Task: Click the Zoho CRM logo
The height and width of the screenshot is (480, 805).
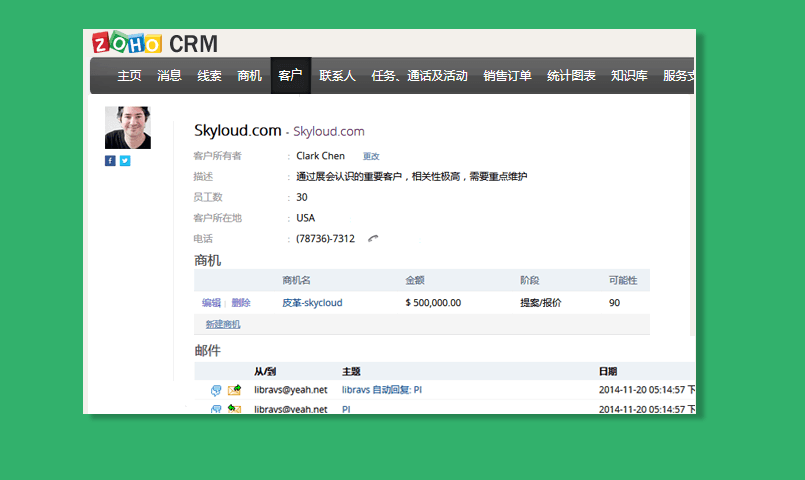Action: 155,44
